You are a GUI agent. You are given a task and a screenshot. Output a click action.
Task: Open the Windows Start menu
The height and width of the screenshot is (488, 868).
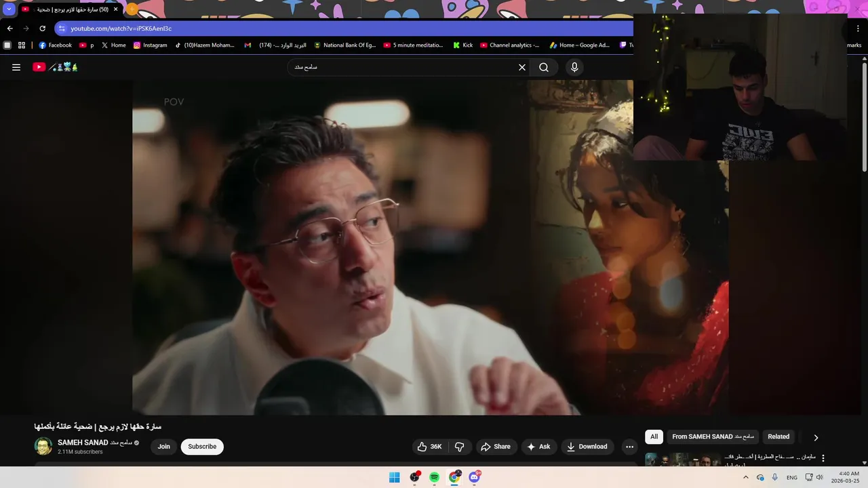pos(395,478)
